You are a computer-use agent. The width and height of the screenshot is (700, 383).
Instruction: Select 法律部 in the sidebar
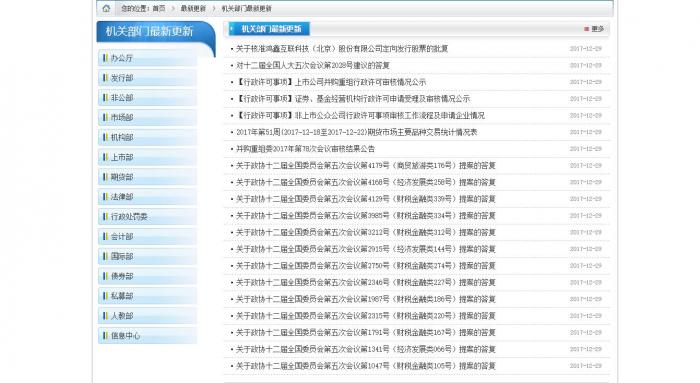[147, 197]
